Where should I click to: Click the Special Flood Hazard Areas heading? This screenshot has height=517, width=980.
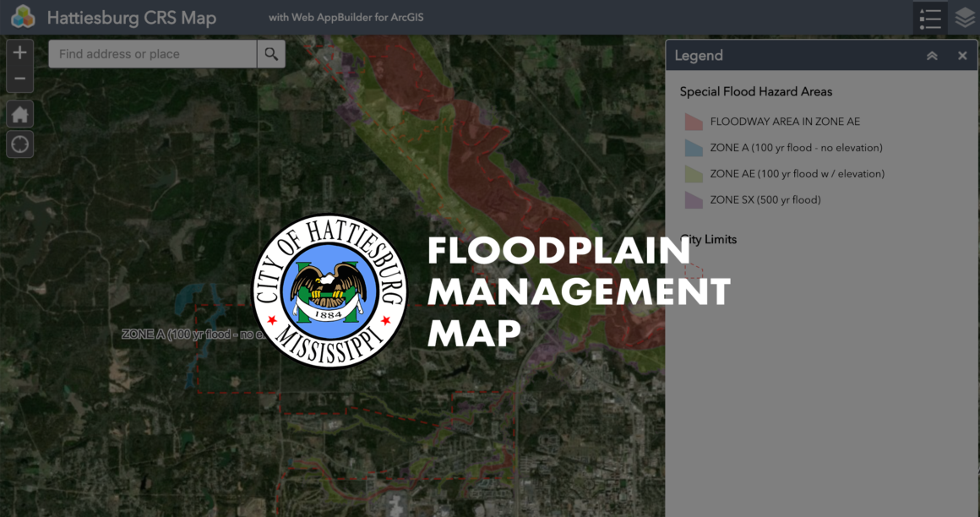[x=755, y=91]
